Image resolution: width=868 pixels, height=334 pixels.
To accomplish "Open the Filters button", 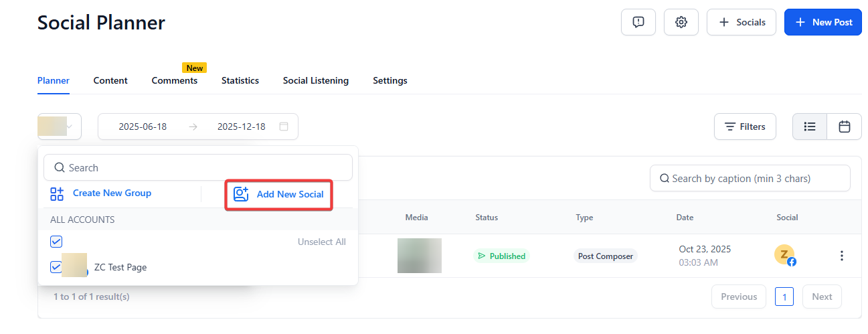I will point(745,127).
